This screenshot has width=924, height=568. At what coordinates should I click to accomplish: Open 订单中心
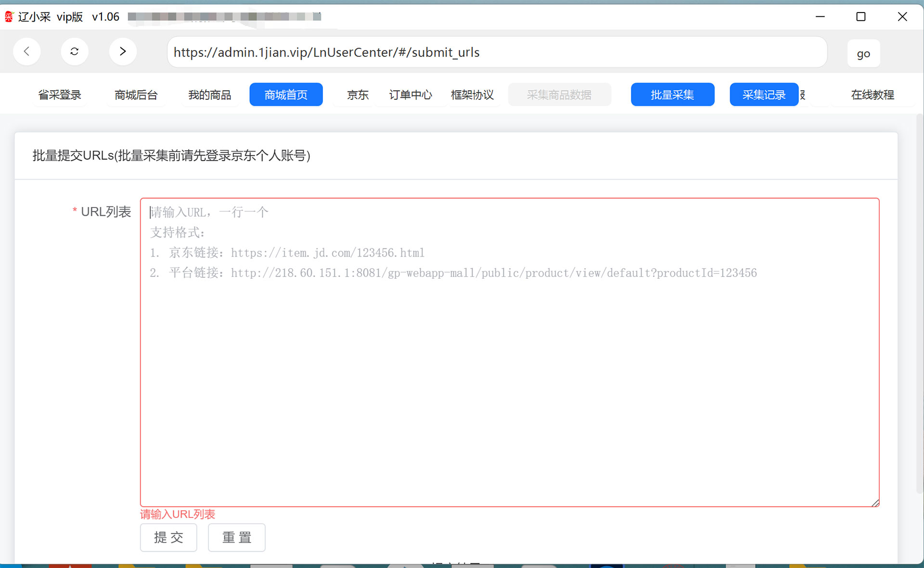[411, 95]
